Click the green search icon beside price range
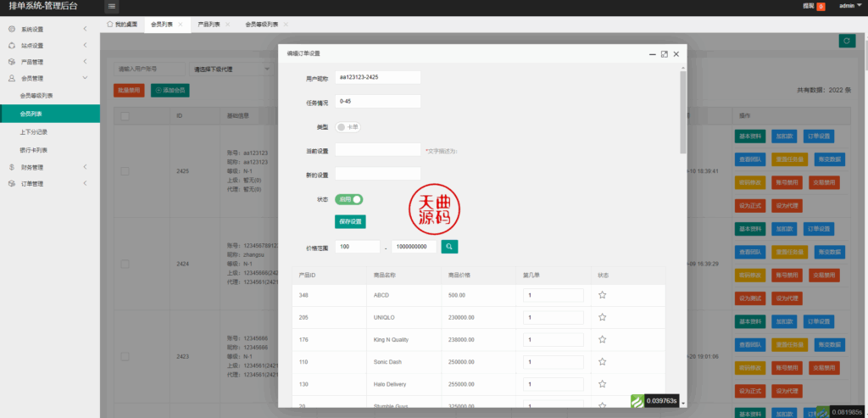The height and width of the screenshot is (418, 868). click(449, 247)
